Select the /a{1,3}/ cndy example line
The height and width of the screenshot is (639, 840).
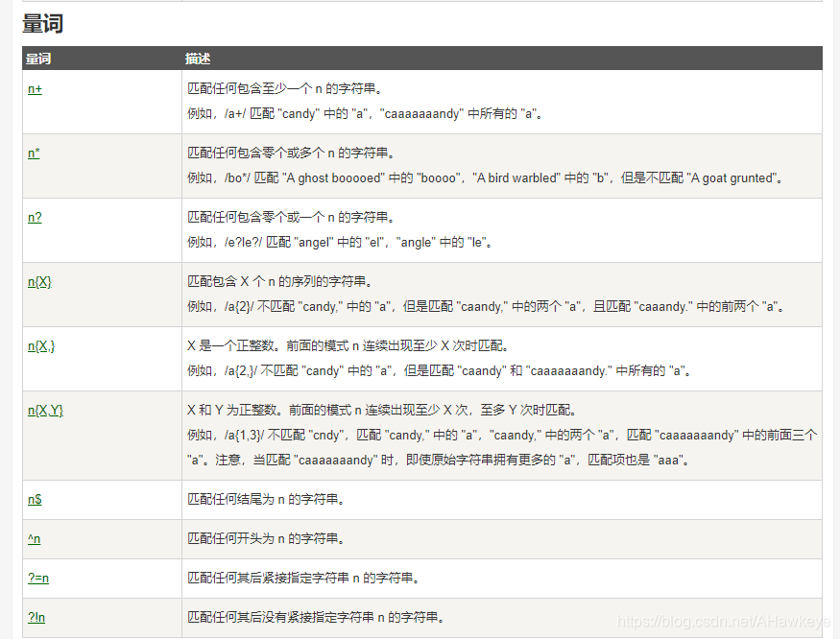tap(502, 435)
